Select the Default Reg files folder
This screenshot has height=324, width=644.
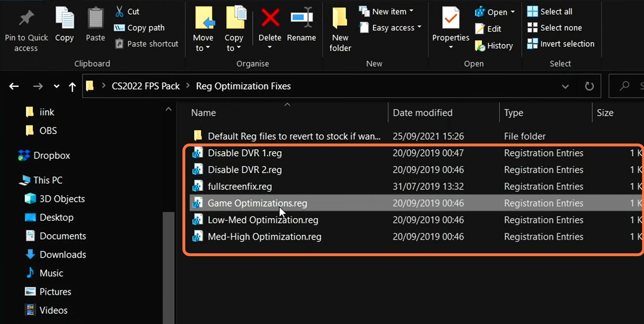(294, 136)
